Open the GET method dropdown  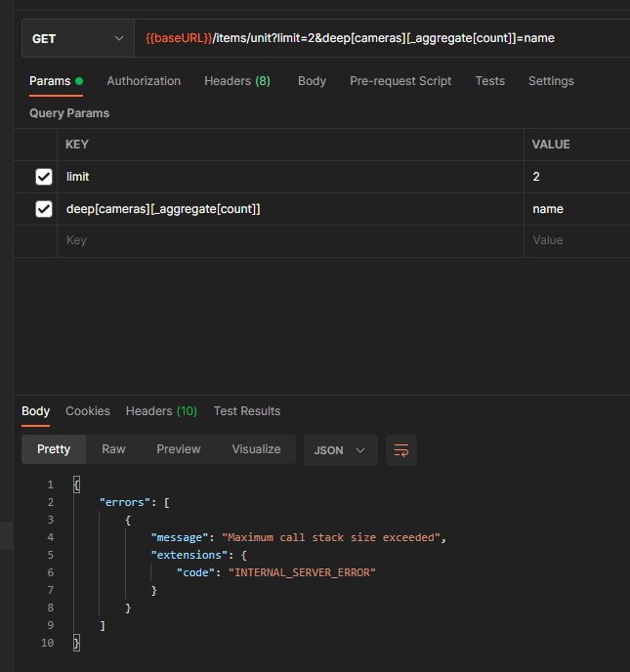pos(78,38)
